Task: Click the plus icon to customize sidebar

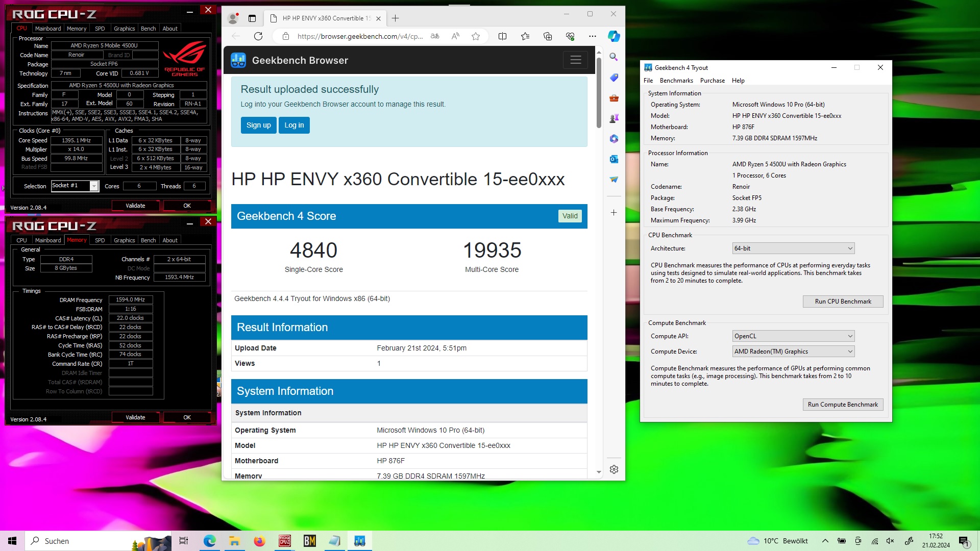Action: pos(614,213)
